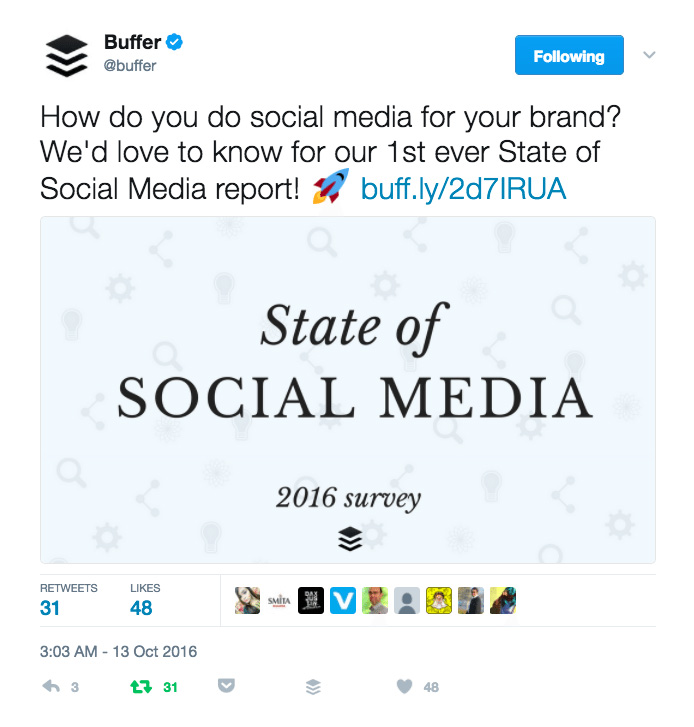694x727 pixels.
Task: Click the reply arrow icon
Action: (50, 687)
